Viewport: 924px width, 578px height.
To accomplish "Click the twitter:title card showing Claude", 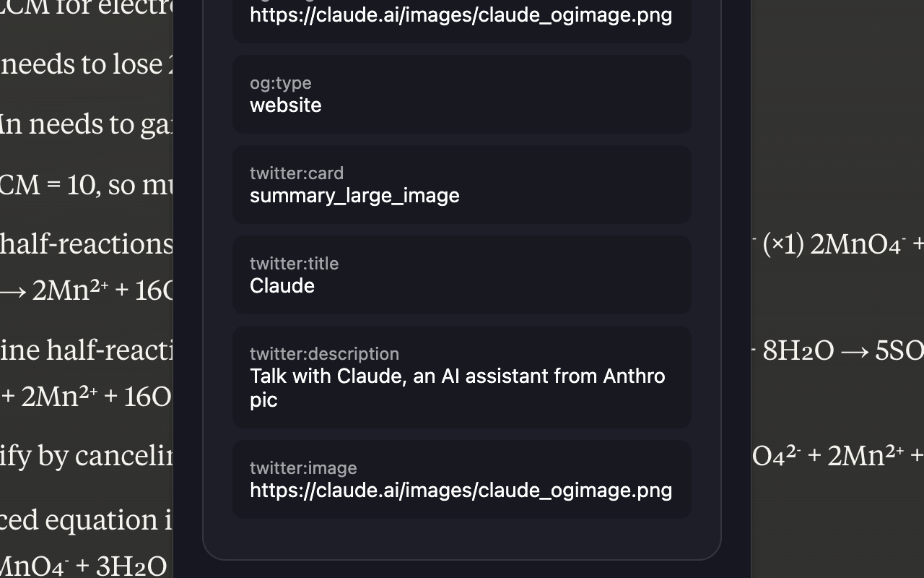I will coord(461,275).
